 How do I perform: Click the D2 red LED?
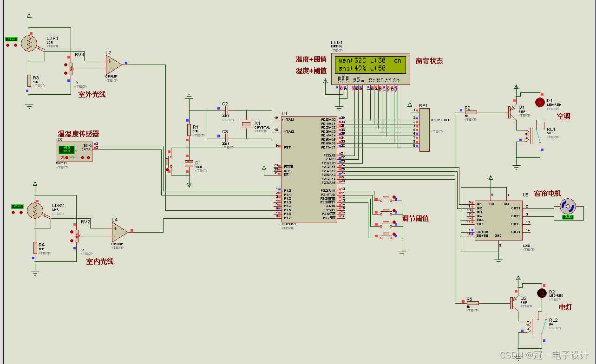click(541, 293)
